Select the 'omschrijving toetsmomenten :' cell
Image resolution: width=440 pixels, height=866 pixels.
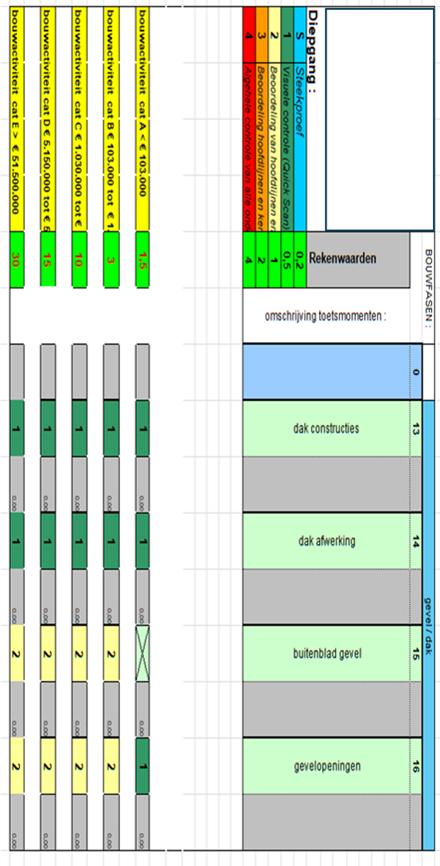click(326, 316)
